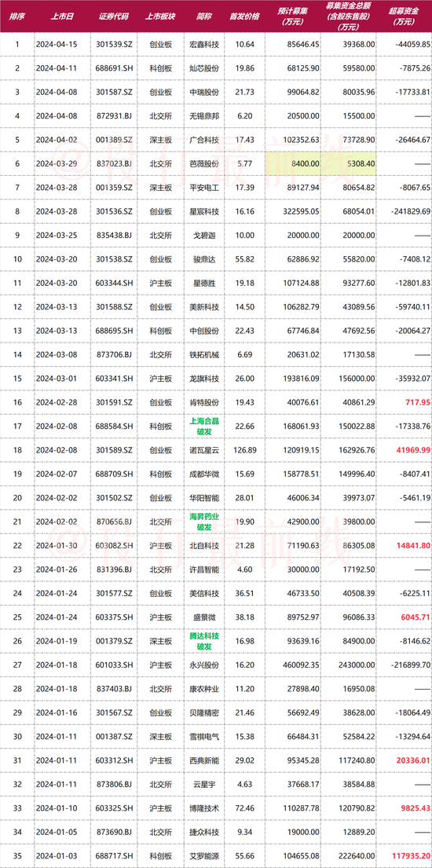Click the 上市日 column header
432x868 pixels.
point(60,16)
